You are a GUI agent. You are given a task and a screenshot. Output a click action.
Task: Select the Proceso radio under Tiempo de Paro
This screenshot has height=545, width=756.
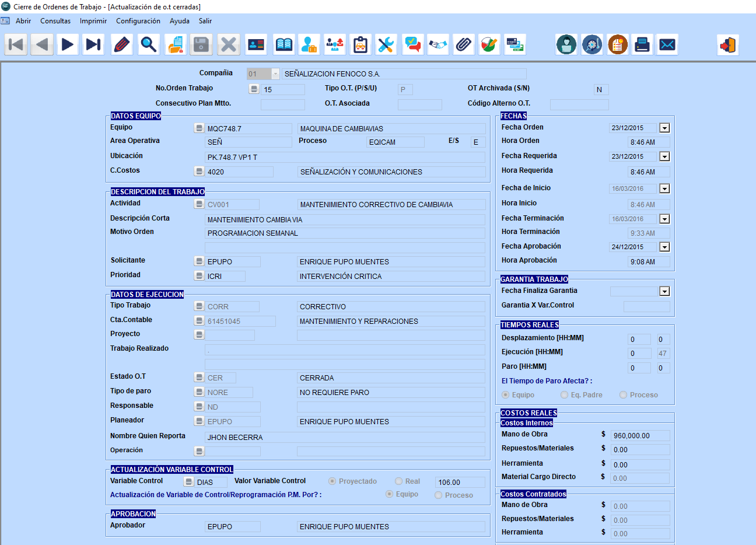[624, 395]
